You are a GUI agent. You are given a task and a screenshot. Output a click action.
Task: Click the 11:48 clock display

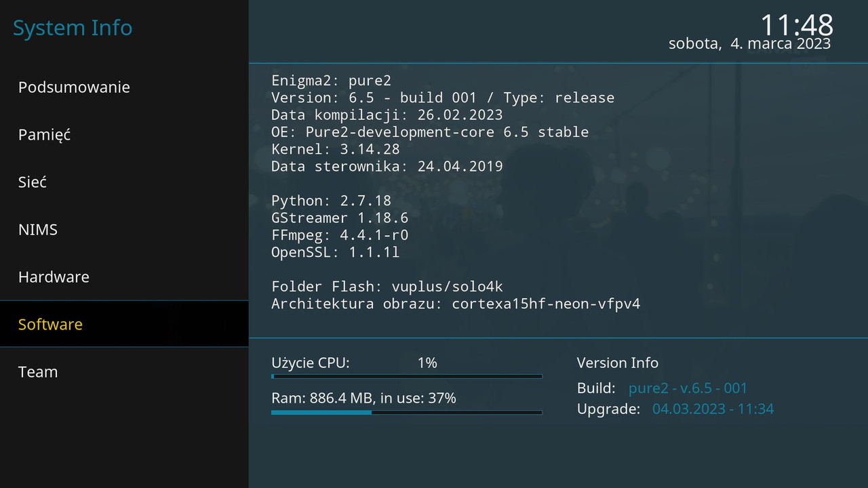coord(796,24)
